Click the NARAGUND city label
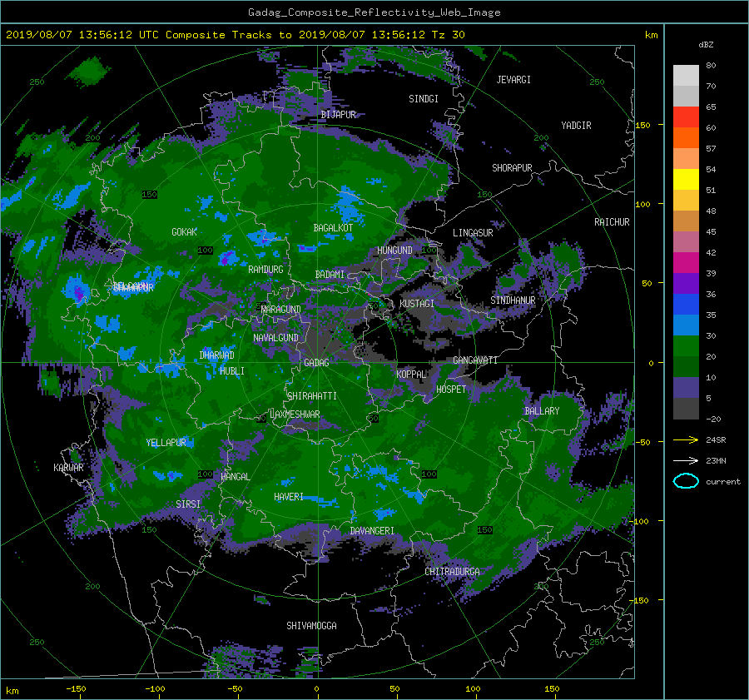749x700 pixels. tap(281, 310)
